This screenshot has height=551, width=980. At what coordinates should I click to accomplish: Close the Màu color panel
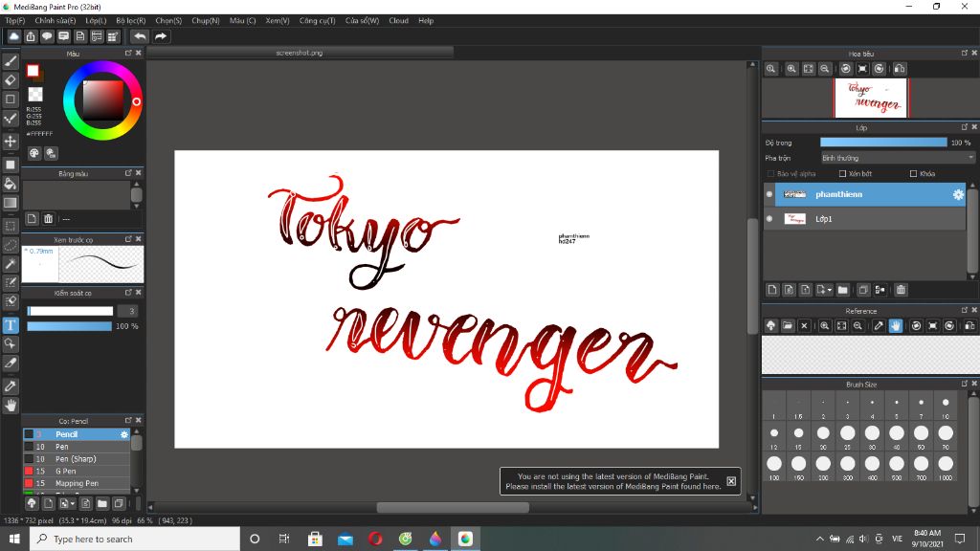(x=139, y=54)
